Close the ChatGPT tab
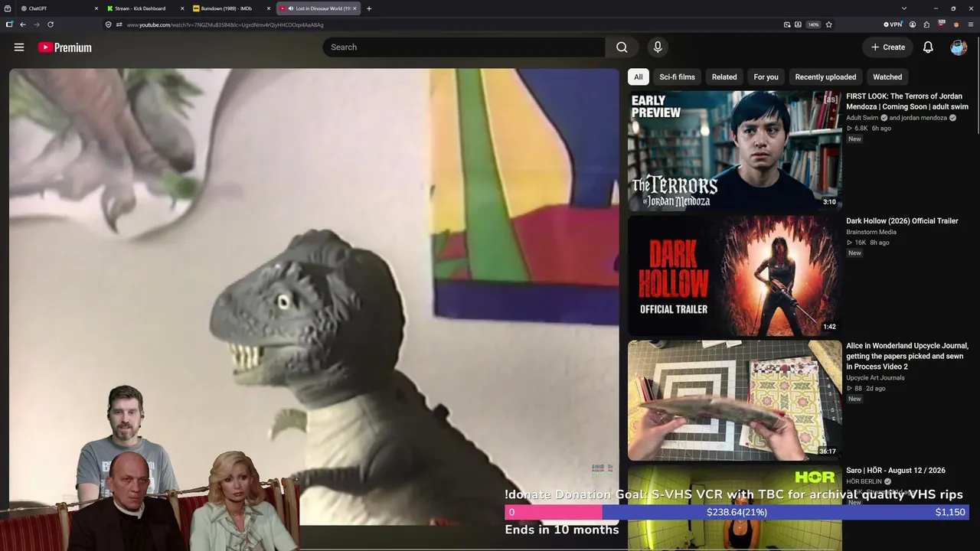This screenshot has width=980, height=551. tap(96, 8)
